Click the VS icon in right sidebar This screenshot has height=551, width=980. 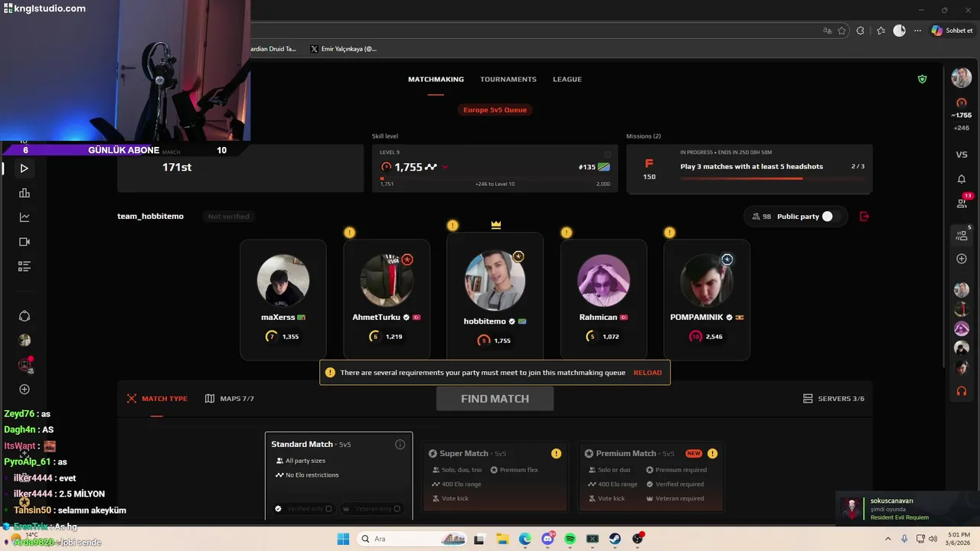[962, 155]
